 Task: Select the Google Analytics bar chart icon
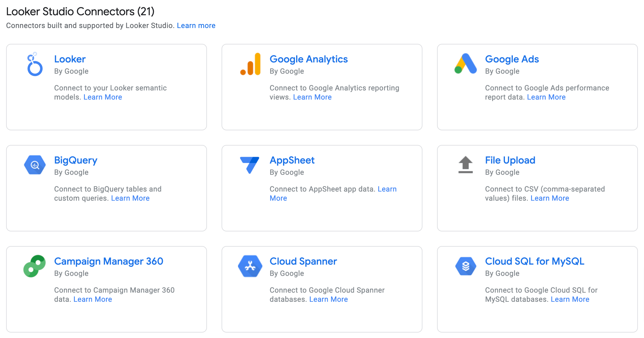point(250,64)
